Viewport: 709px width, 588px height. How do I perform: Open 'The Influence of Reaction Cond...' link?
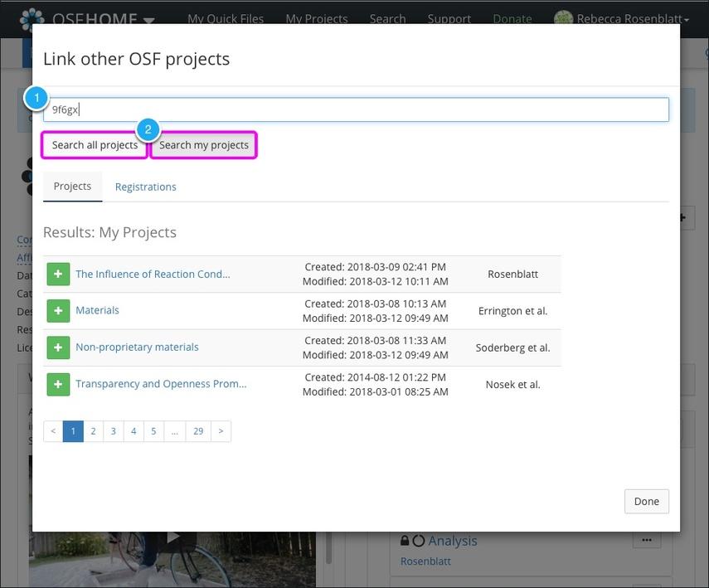[153, 275]
